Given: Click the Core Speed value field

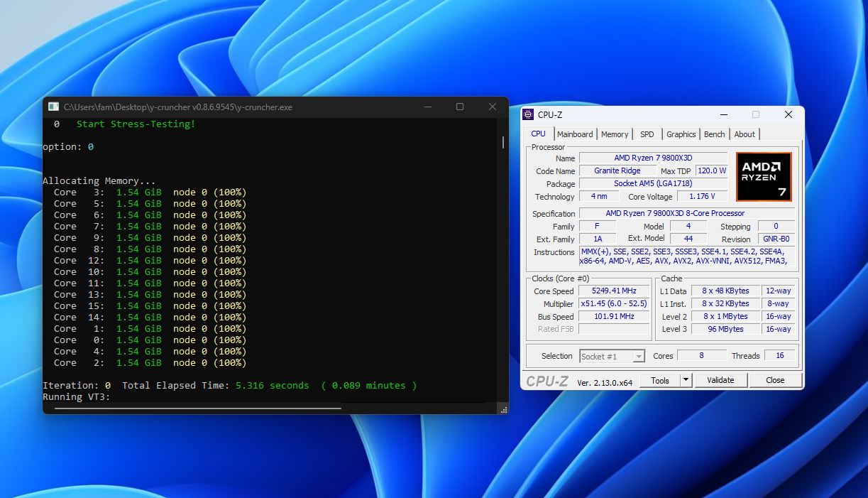Looking at the screenshot, I should (x=614, y=291).
